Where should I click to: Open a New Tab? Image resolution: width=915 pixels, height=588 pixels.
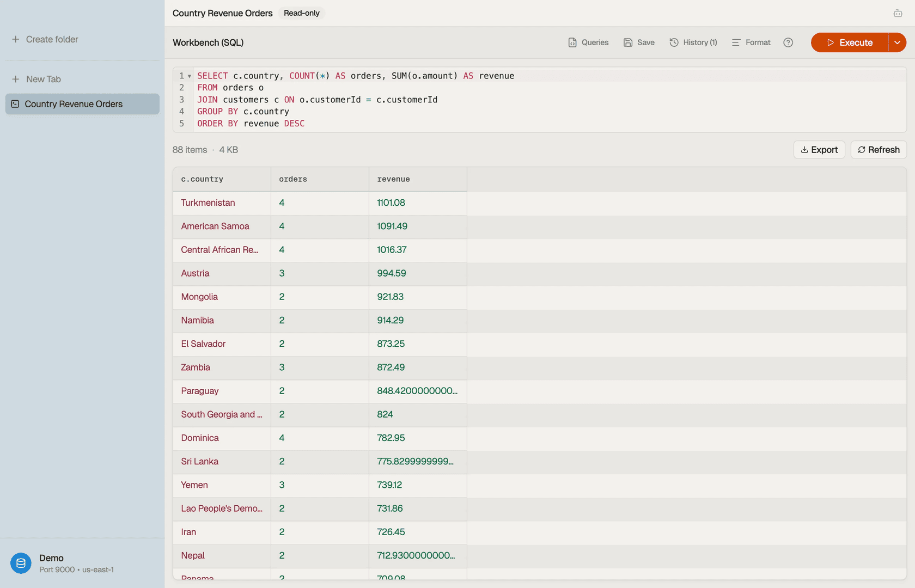point(36,79)
